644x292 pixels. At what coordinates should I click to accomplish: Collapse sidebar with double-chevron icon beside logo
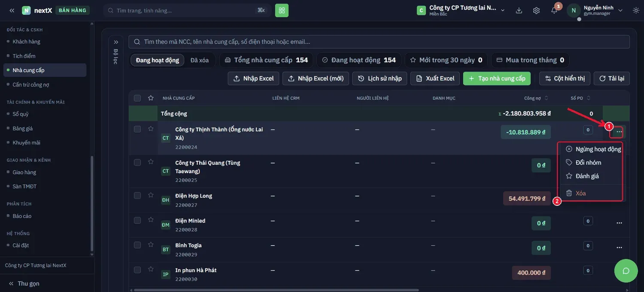(x=12, y=10)
